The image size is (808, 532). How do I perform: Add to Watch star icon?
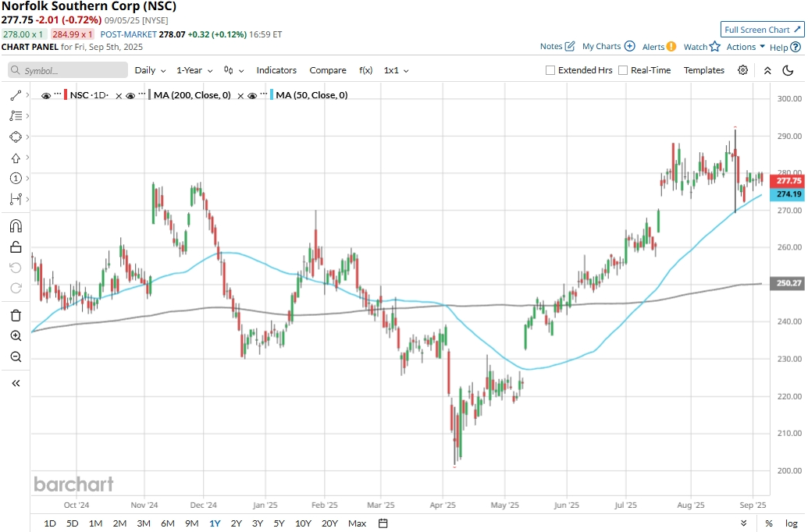point(715,46)
